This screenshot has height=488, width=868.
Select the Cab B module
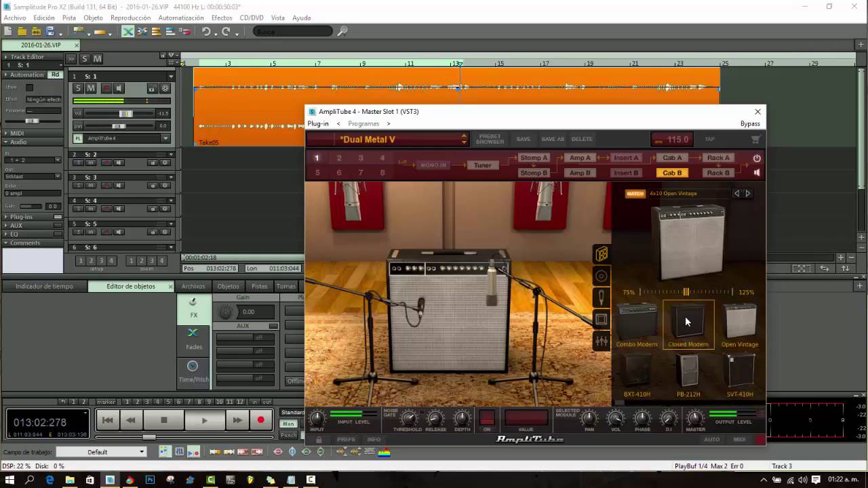point(672,173)
